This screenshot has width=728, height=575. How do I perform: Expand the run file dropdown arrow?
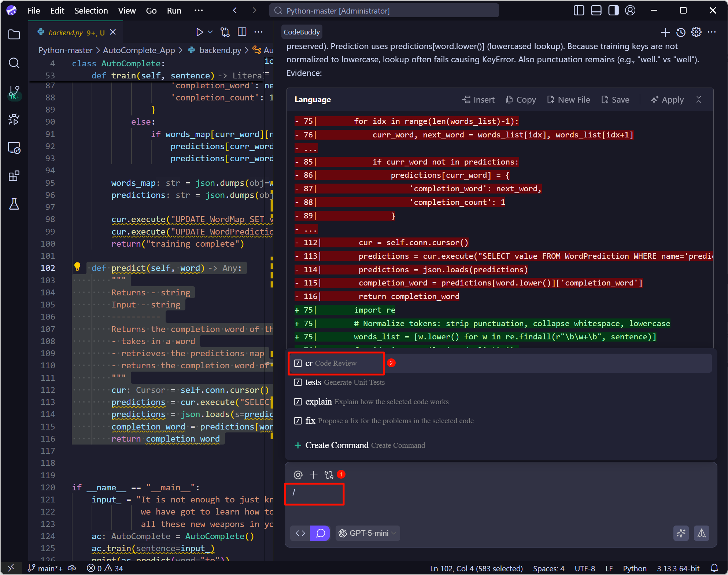tap(210, 32)
